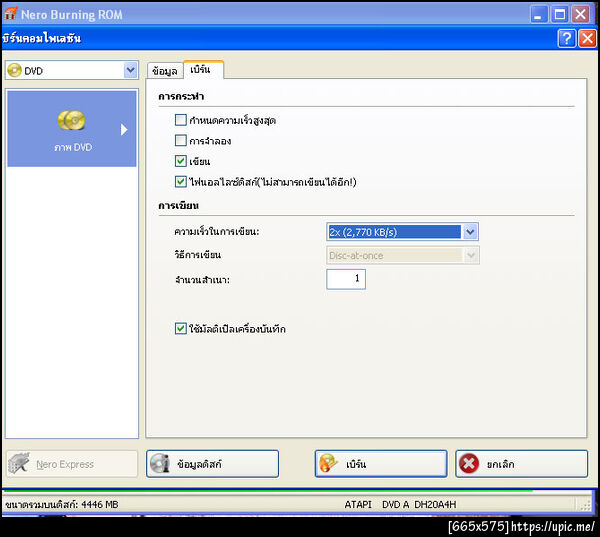Close the Nero Burning ROM main window
600x537 pixels.
click(580, 15)
